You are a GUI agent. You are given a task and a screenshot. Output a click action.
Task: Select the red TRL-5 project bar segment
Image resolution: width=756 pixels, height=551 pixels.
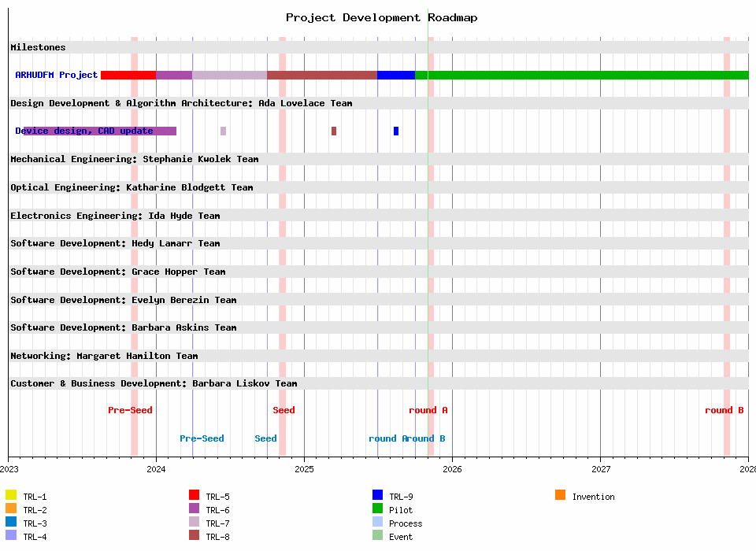(x=128, y=75)
